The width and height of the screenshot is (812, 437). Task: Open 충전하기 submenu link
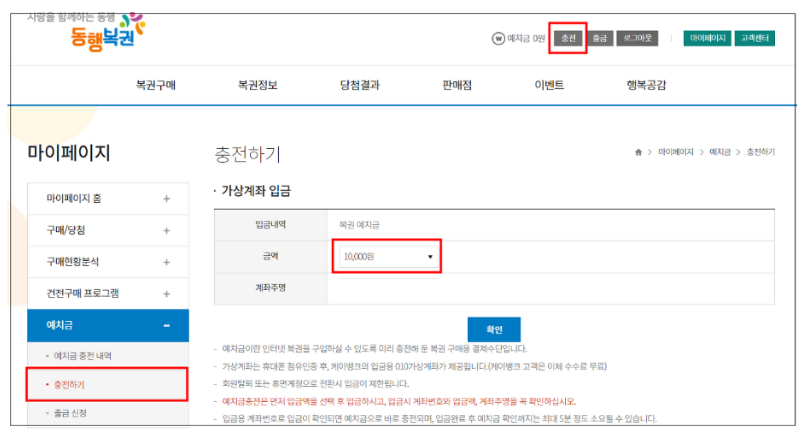click(69, 385)
